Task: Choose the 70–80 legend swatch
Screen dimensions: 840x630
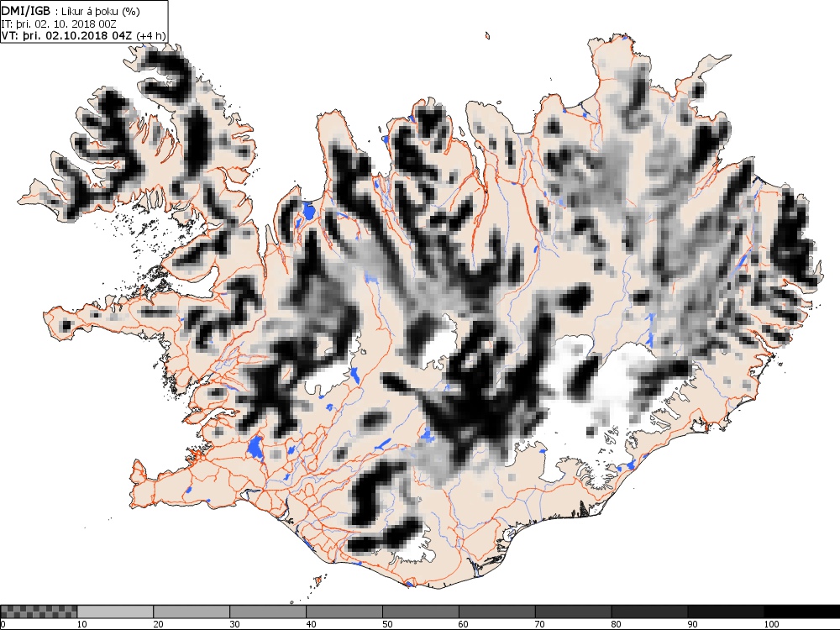Action: (x=573, y=612)
